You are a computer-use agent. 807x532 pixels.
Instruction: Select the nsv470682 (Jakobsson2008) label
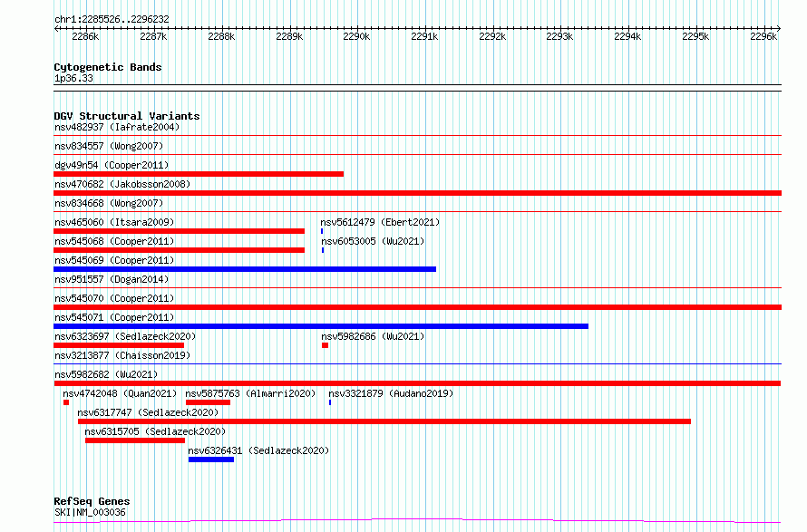(122, 184)
